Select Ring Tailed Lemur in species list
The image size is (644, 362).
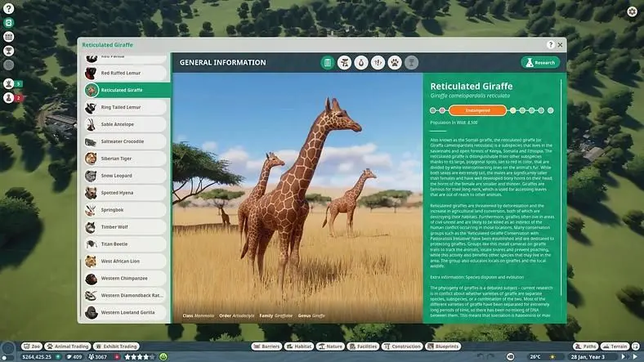(125, 107)
